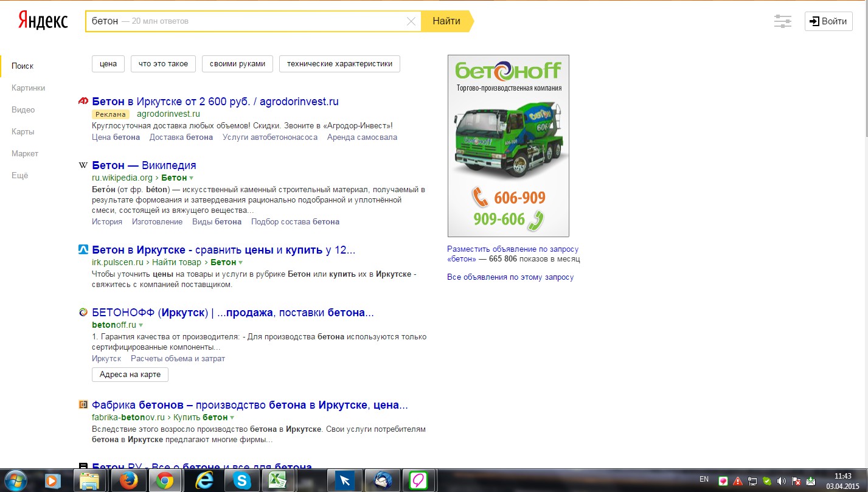Click the Яндекс logo
This screenshot has height=492, width=868.
click(42, 20)
